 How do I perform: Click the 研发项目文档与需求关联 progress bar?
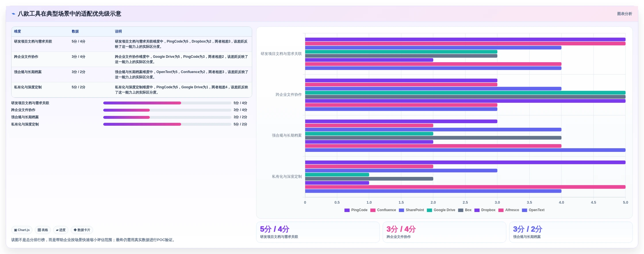click(x=167, y=103)
